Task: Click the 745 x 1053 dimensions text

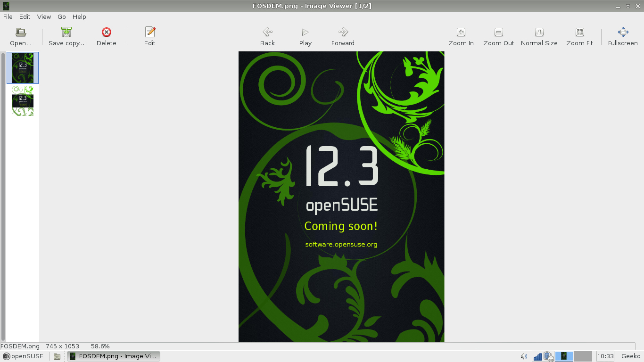Action: pos(62,346)
